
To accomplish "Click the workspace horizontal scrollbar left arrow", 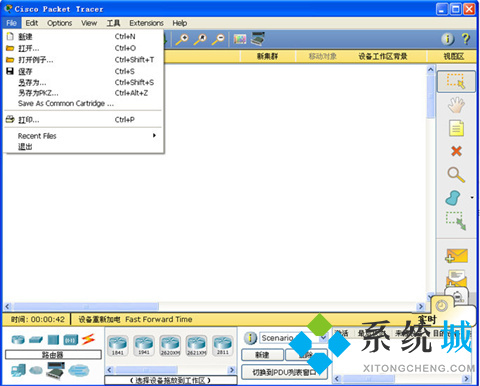I will (x=8, y=306).
